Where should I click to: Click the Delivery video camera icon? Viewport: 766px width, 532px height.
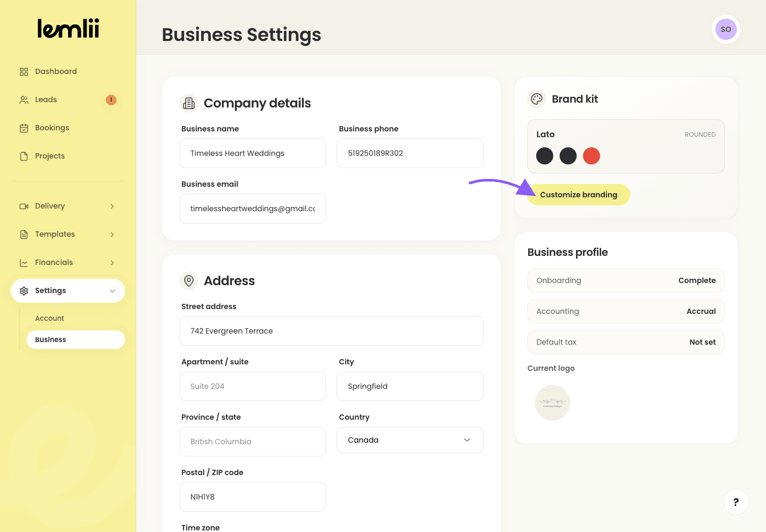pyautogui.click(x=24, y=206)
